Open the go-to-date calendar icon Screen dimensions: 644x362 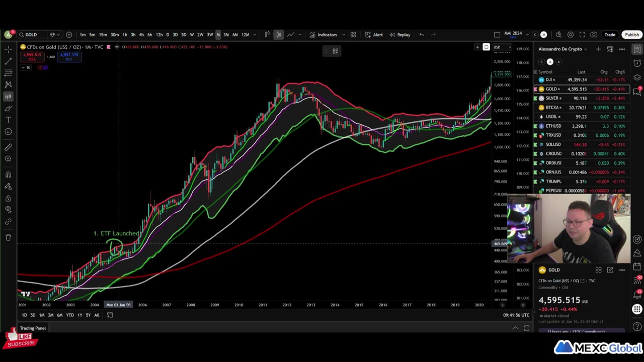coord(110,315)
